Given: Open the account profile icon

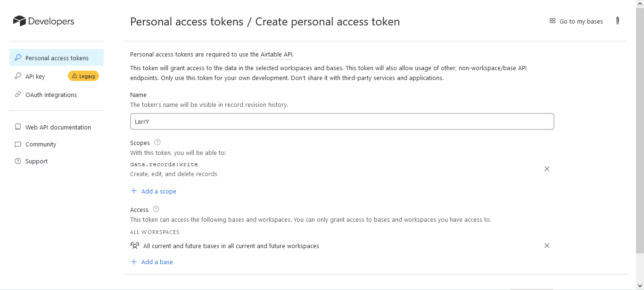Looking at the screenshot, I should [x=618, y=21].
